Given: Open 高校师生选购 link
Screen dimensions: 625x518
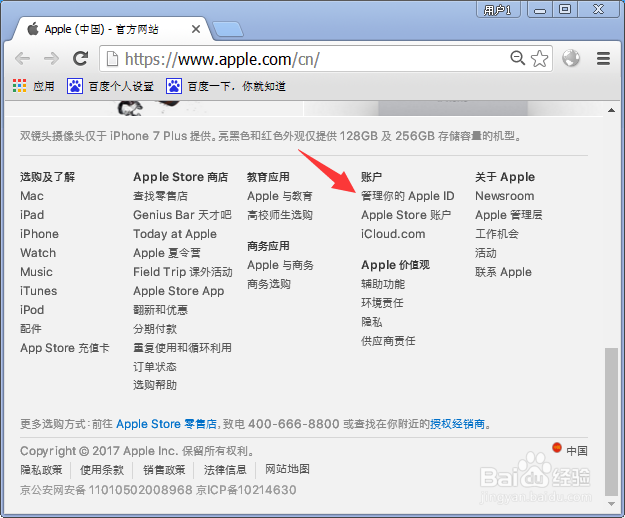Looking at the screenshot, I should coord(280,215).
